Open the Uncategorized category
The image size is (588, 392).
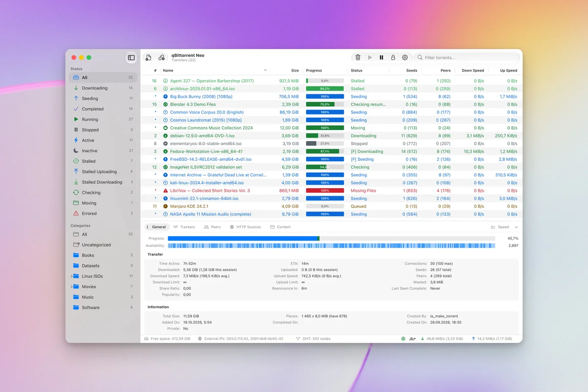(103, 245)
